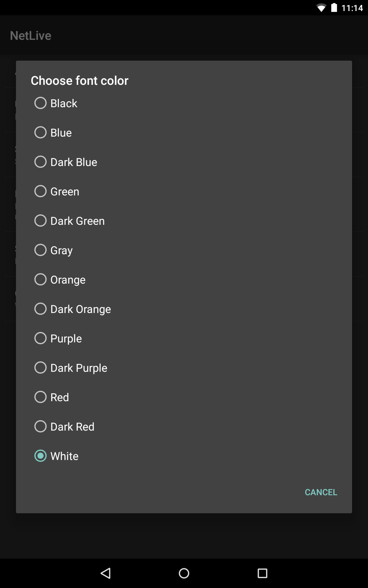The height and width of the screenshot is (588, 368).
Task: Choose Blue as the font color
Action: [x=40, y=133]
